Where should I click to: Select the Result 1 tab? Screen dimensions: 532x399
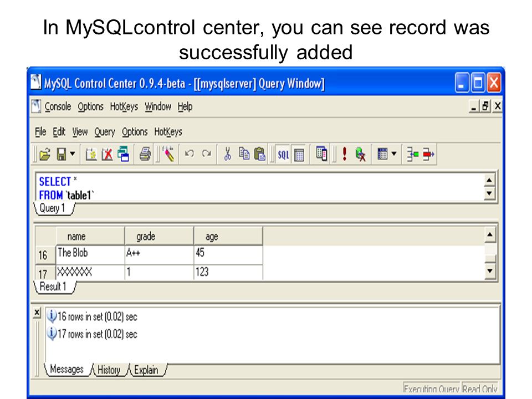[x=54, y=287]
